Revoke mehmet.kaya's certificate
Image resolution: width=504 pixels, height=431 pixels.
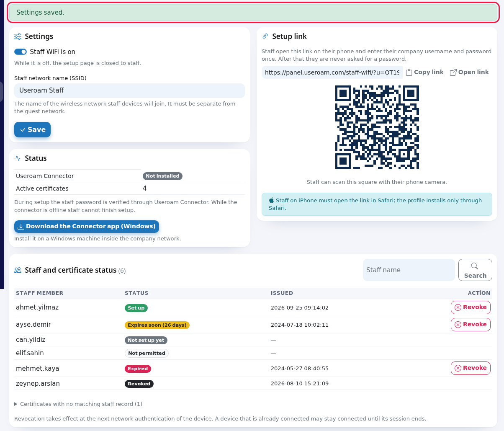click(471, 368)
